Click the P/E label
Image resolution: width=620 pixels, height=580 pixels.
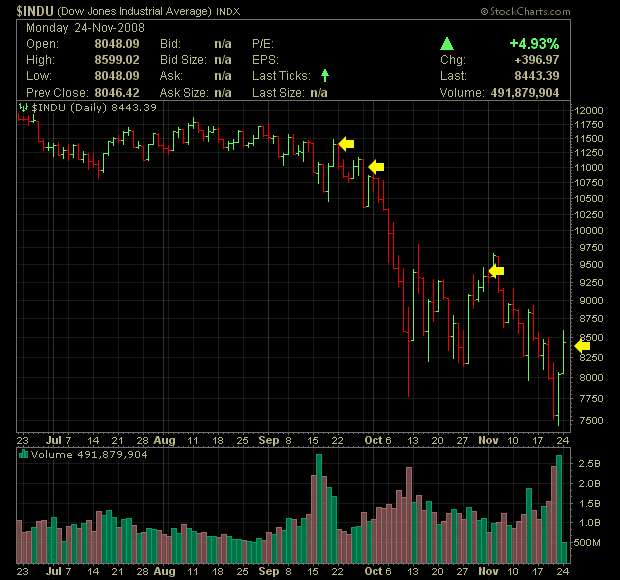[x=263, y=43]
